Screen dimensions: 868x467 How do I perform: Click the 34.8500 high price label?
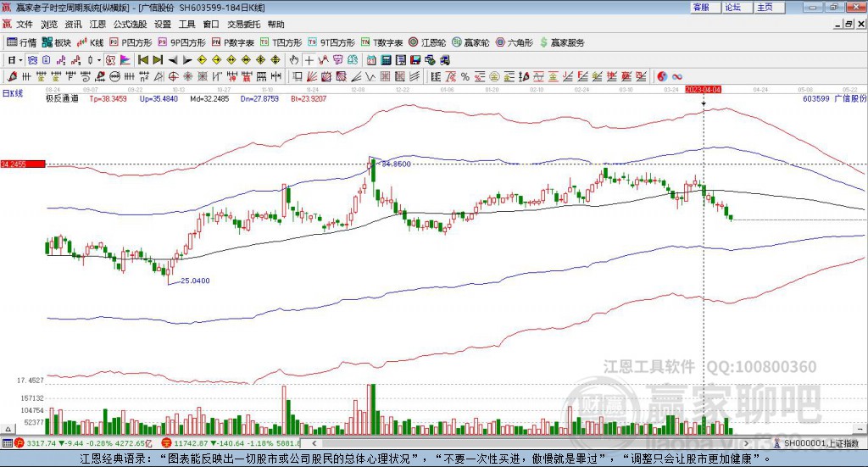click(397, 164)
